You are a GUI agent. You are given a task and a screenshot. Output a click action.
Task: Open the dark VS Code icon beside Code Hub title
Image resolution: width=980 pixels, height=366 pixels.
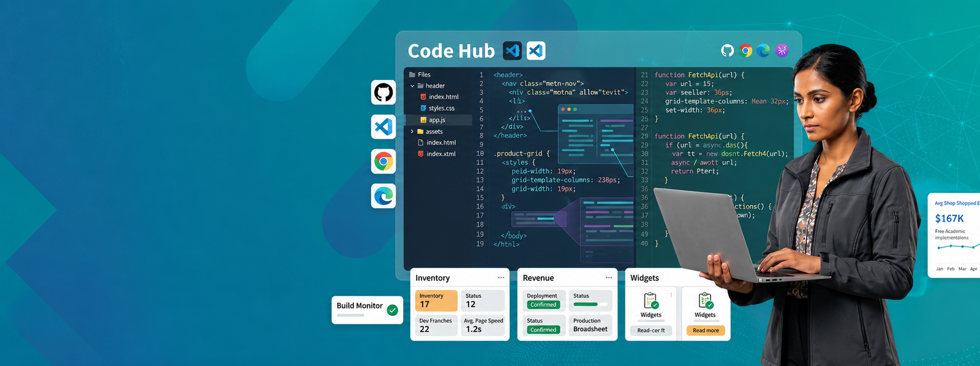click(x=512, y=51)
